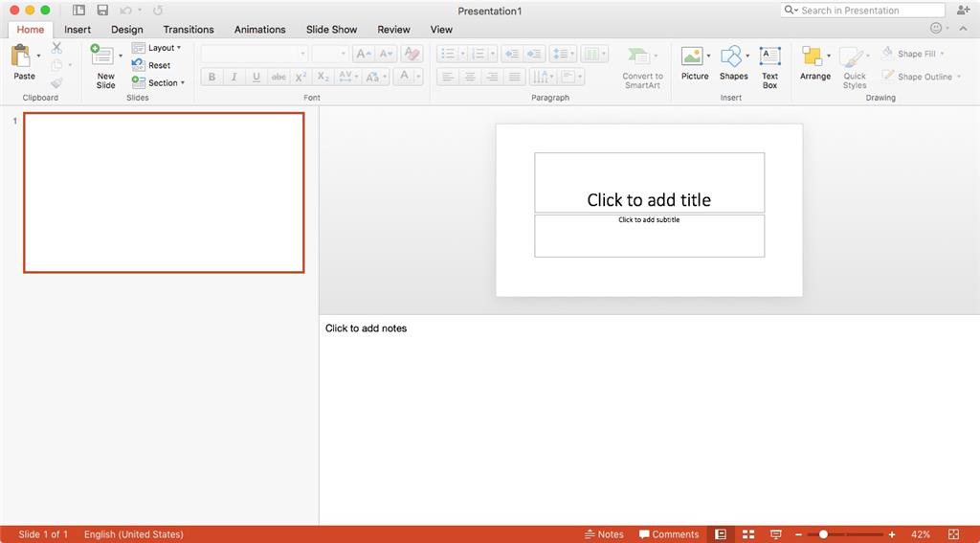Align text right
This screenshot has height=543, width=980.
(493, 77)
